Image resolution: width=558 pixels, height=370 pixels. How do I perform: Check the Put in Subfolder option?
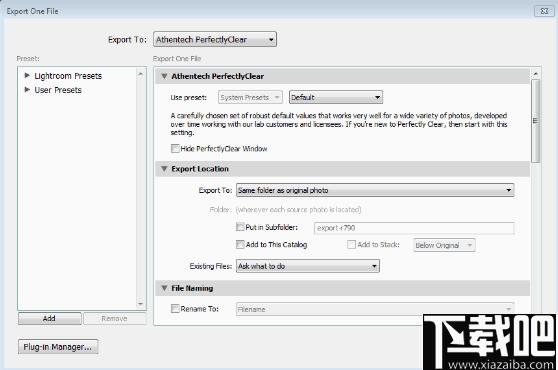click(240, 227)
